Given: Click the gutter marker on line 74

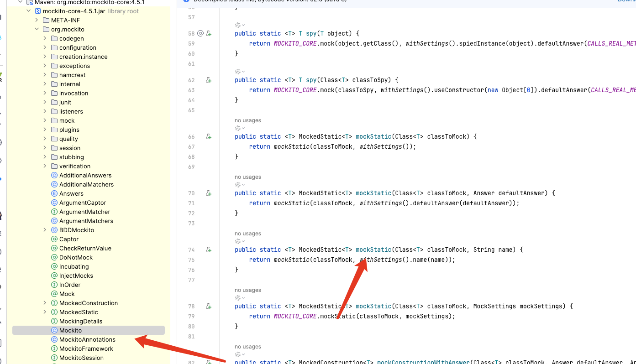Looking at the screenshot, I should [x=209, y=250].
